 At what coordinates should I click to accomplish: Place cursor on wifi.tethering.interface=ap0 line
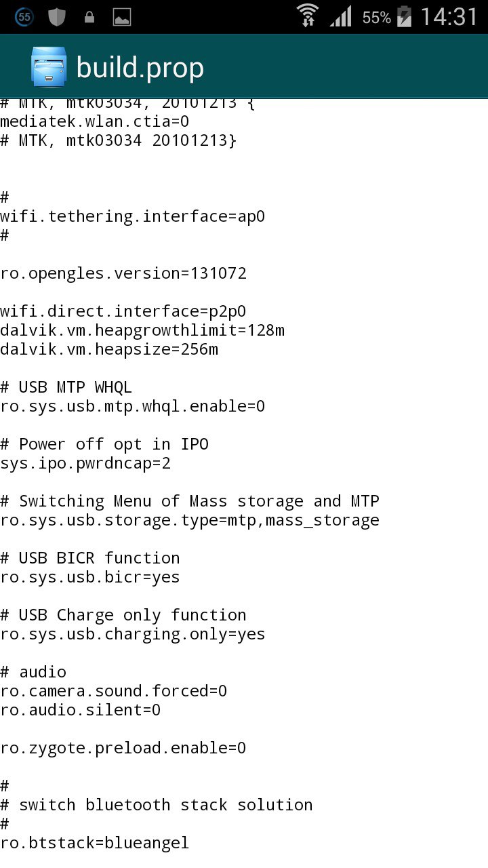tap(132, 216)
